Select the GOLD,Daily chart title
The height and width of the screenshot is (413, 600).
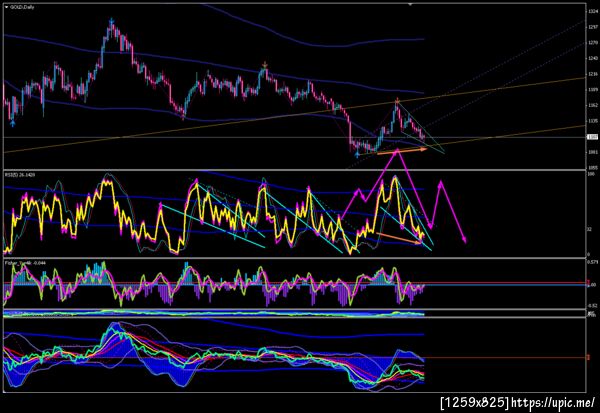point(22,7)
